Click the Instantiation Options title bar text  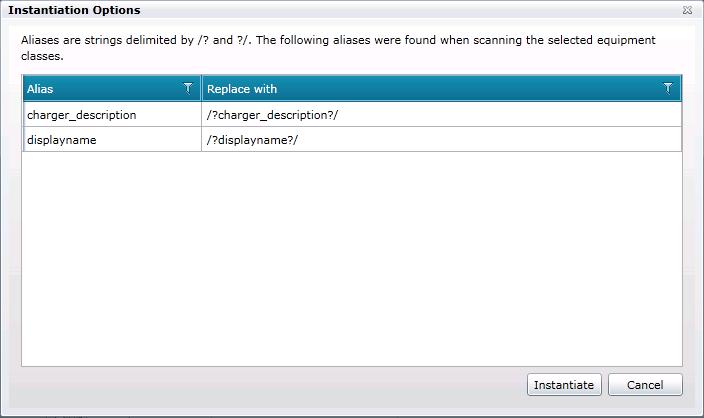click(75, 10)
